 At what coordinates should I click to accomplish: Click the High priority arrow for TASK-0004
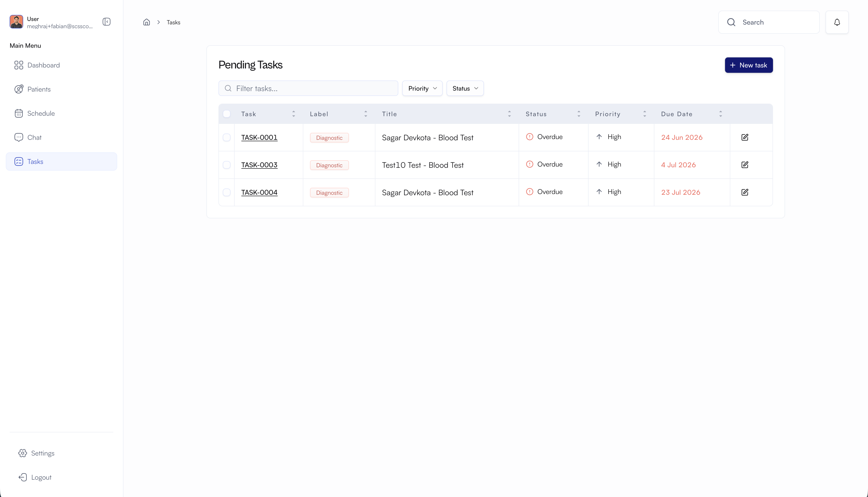click(x=599, y=192)
